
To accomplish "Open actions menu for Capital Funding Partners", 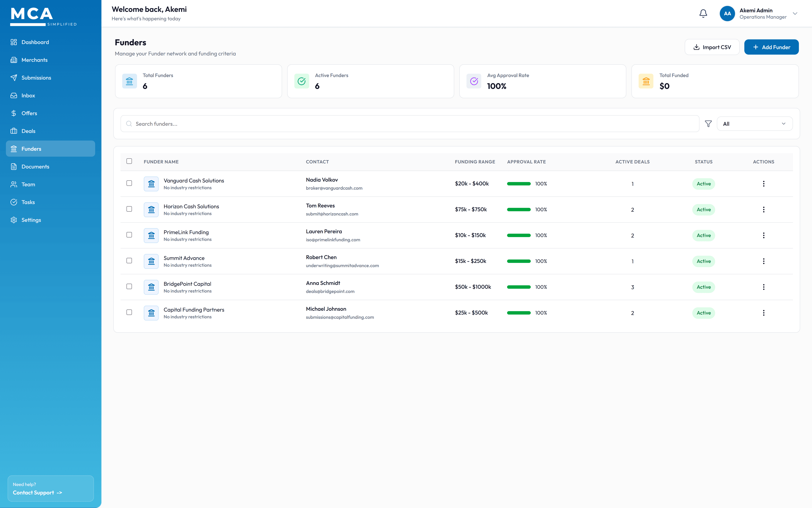I will coord(763,313).
